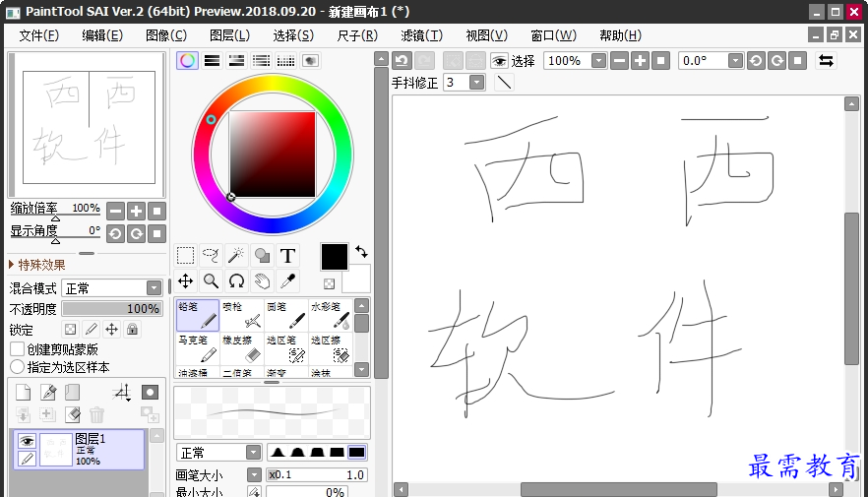
Task: Click the transparent color checker icon
Action: coord(330,283)
